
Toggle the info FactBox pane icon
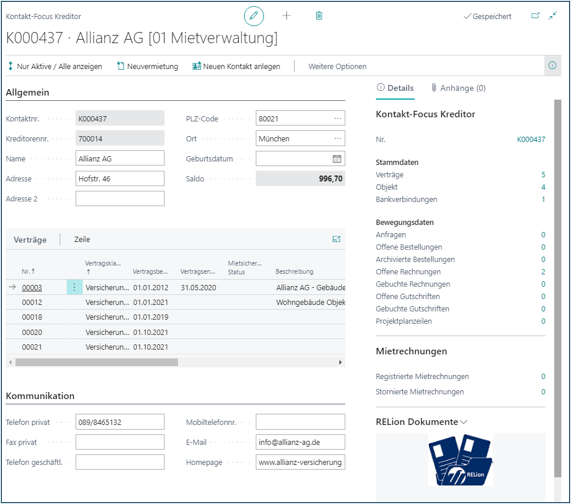pyautogui.click(x=552, y=66)
